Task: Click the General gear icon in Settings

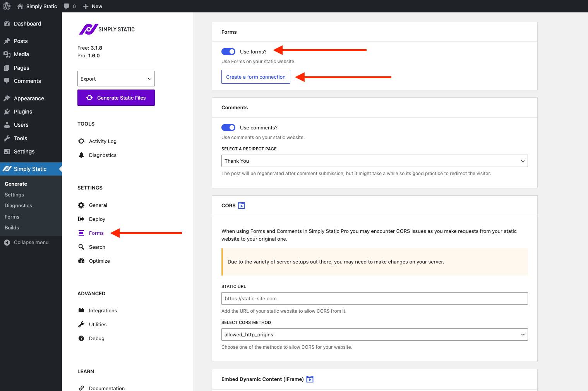Action: (x=81, y=205)
